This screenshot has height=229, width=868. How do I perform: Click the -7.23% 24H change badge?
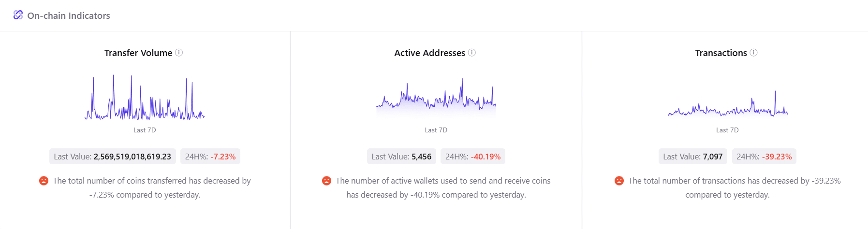click(210, 157)
